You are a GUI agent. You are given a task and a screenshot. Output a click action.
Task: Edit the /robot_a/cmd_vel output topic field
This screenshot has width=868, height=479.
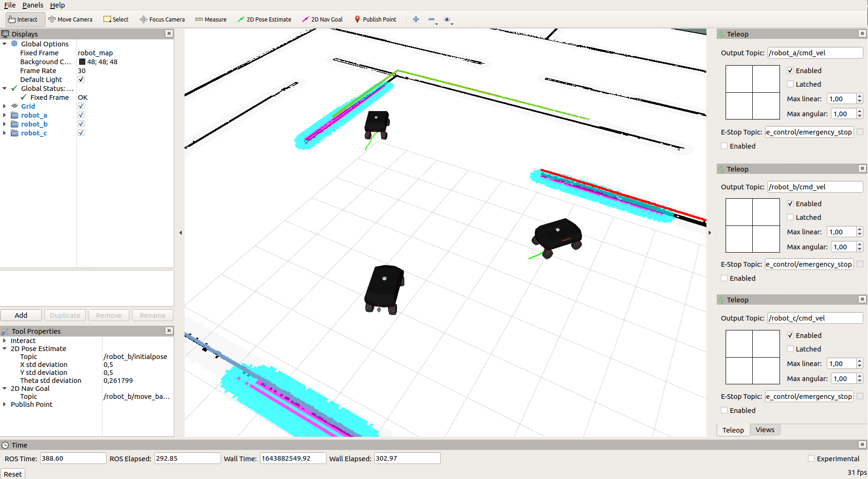pyautogui.click(x=815, y=52)
